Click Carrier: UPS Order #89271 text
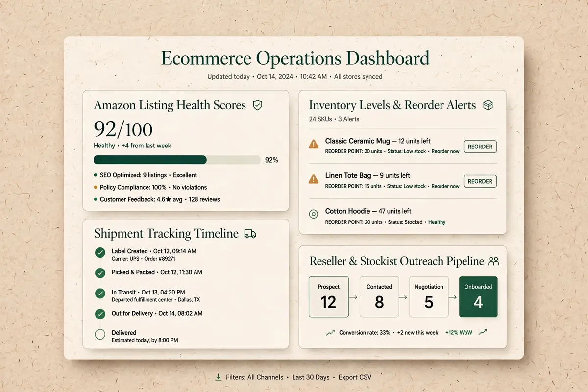 [144, 259]
